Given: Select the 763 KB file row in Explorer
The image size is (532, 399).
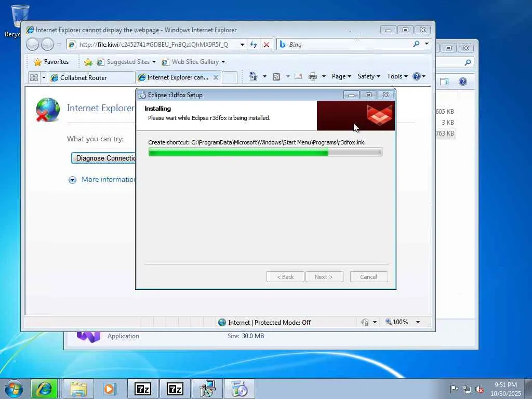Looking at the screenshot, I should [445, 134].
